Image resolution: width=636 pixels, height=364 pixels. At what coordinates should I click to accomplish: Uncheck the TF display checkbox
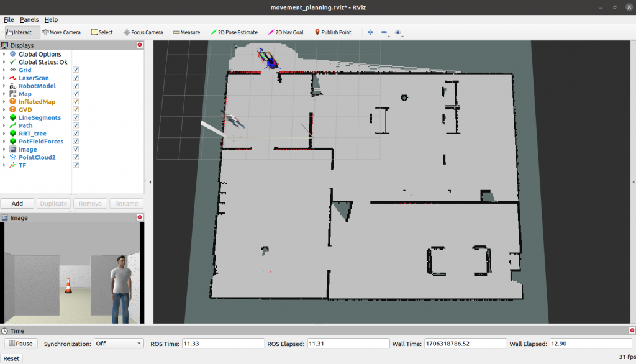tap(76, 165)
